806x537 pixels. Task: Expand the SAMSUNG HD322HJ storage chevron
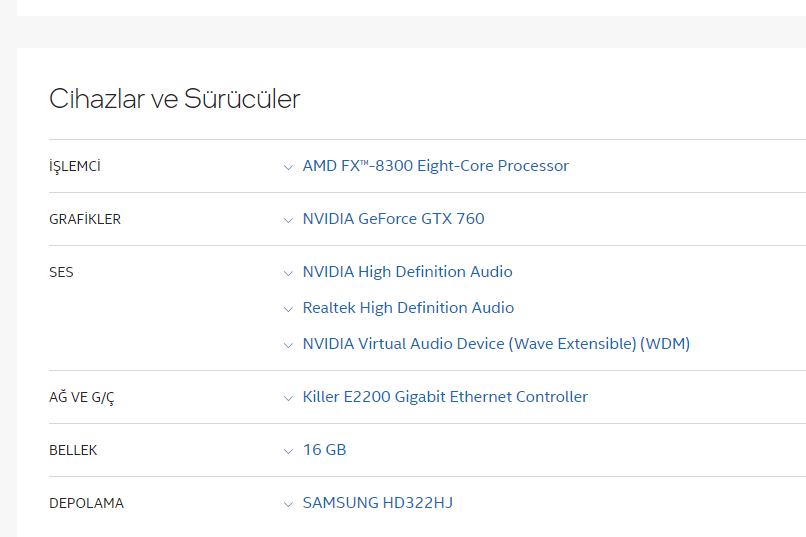[288, 504]
